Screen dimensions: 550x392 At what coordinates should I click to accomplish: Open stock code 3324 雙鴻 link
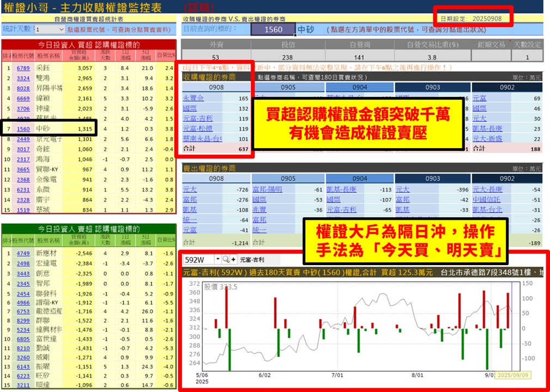(23, 78)
